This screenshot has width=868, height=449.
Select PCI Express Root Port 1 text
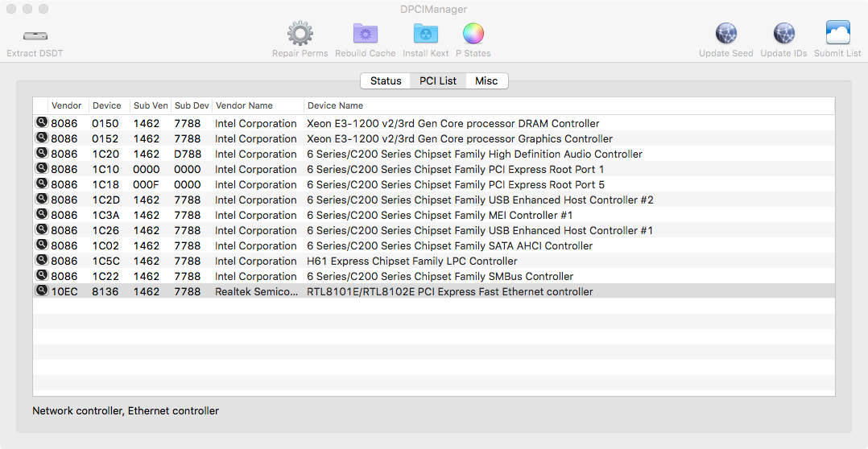pyautogui.click(x=456, y=169)
